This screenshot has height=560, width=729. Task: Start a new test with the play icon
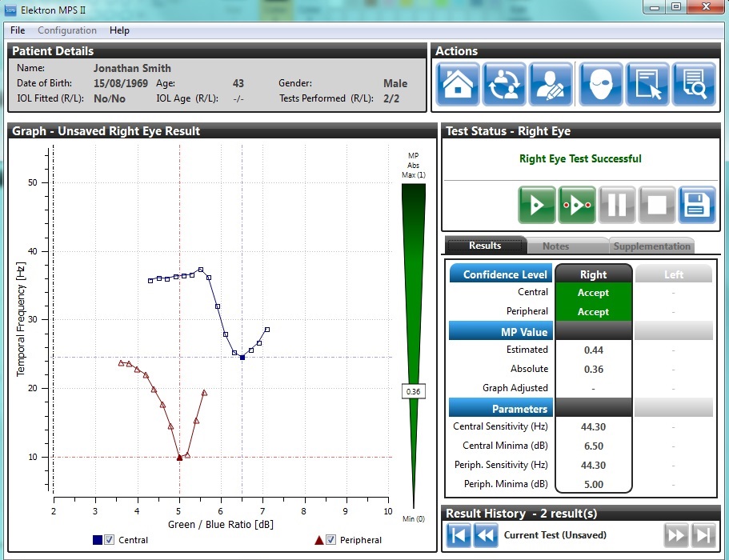coord(536,205)
